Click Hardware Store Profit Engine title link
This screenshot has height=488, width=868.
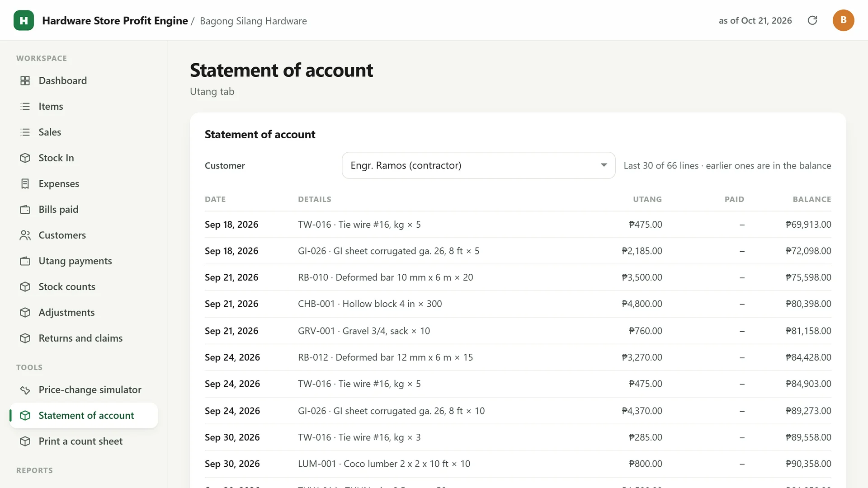(115, 21)
